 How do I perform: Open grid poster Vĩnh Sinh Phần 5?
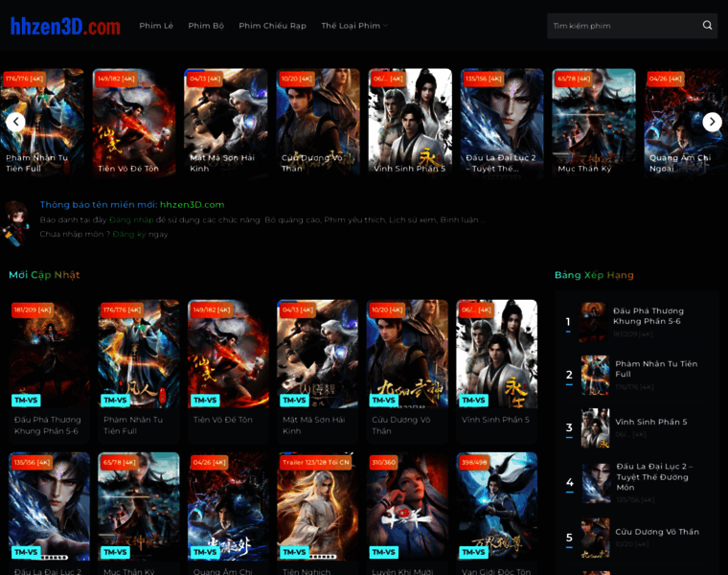tap(497, 354)
